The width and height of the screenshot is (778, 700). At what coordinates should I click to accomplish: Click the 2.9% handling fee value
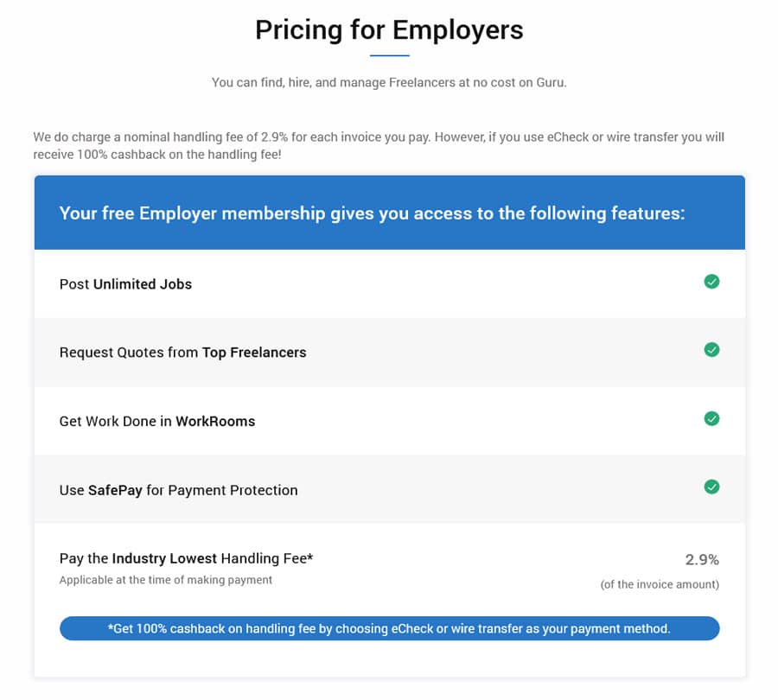[702, 560]
